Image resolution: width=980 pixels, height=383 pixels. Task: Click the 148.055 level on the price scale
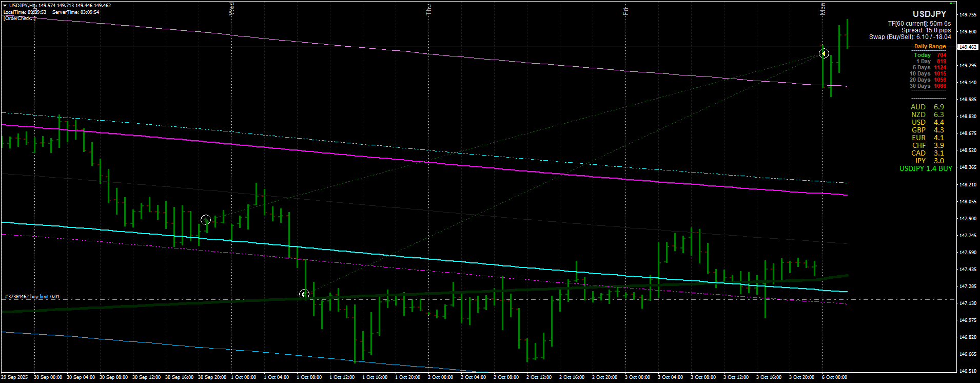pyautogui.click(x=968, y=202)
